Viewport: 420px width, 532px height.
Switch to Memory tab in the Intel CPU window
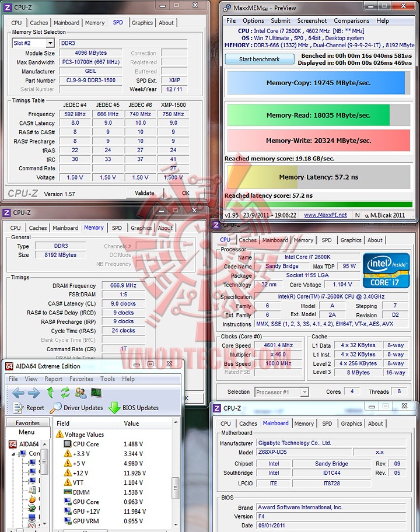[303, 240]
